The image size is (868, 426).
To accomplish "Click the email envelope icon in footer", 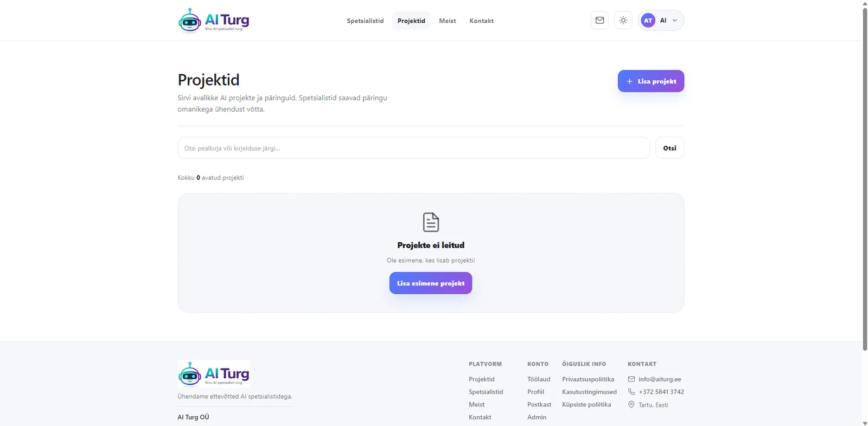I will coord(631,379).
